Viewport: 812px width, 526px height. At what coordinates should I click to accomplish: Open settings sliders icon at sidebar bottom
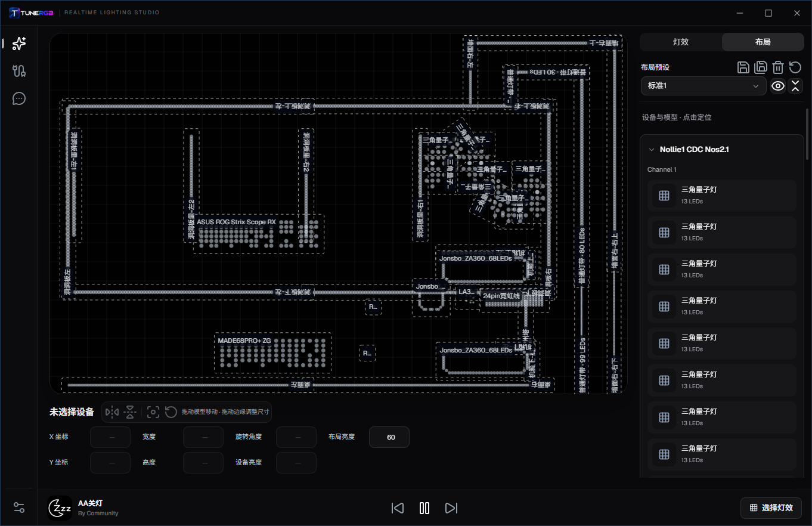tap(19, 508)
